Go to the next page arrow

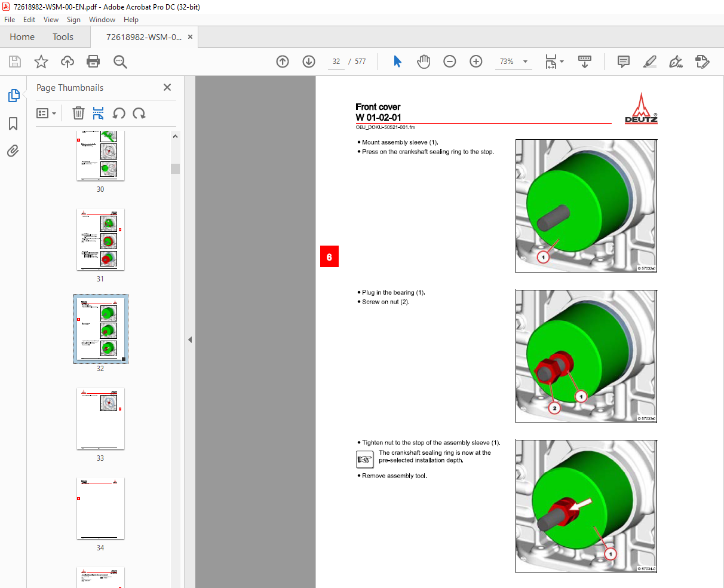tap(309, 62)
